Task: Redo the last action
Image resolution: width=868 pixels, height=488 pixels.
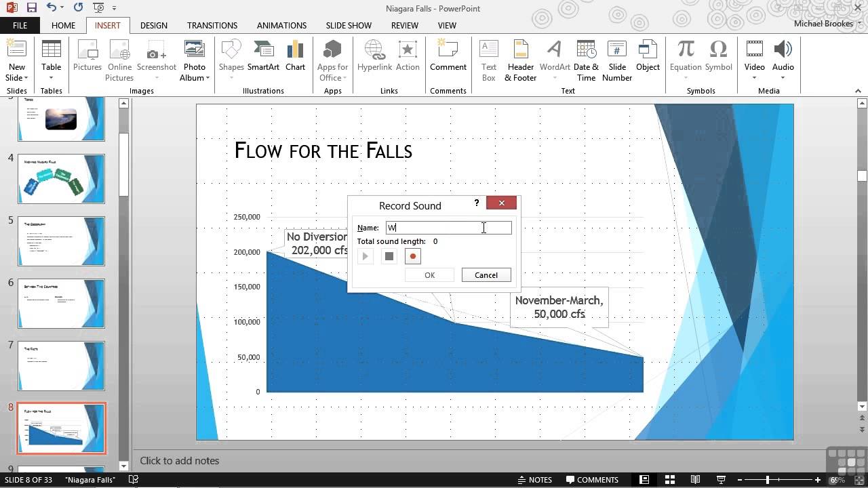Action: click(77, 8)
